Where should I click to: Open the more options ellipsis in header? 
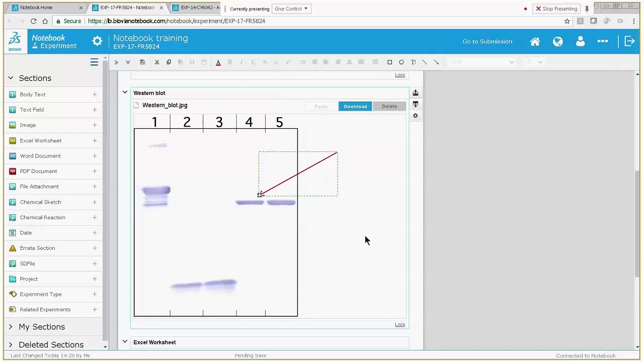(x=603, y=41)
